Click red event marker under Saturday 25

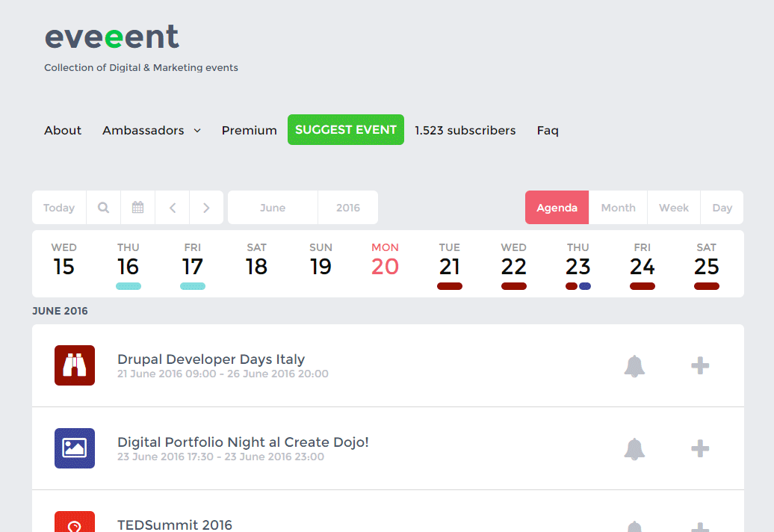[x=706, y=286]
